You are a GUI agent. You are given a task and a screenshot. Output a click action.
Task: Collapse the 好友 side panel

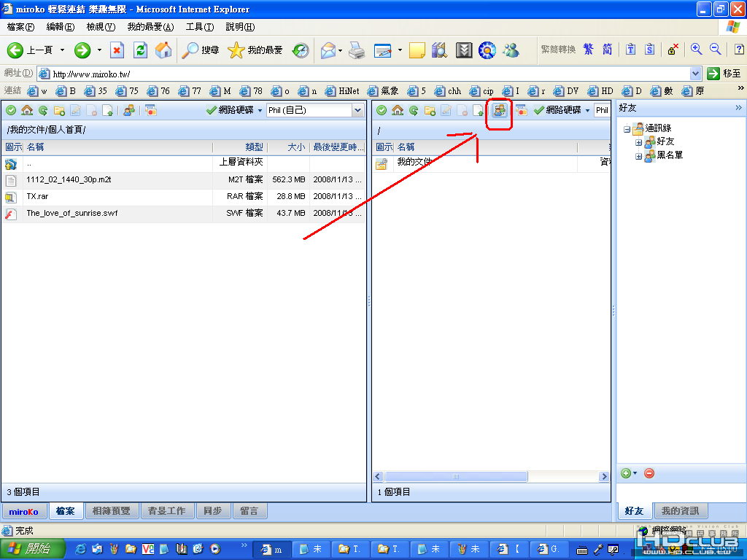pyautogui.click(x=738, y=108)
